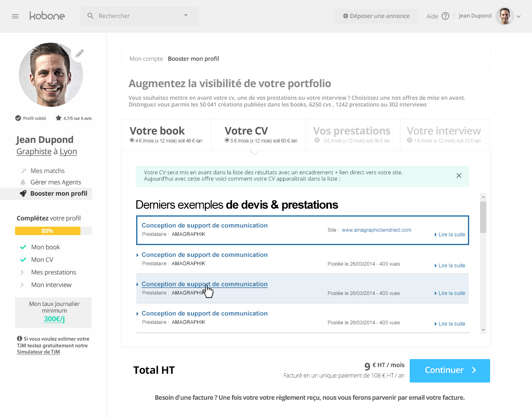532x419 pixels.
Task: Open the hamburger menu icon
Action: point(15,16)
